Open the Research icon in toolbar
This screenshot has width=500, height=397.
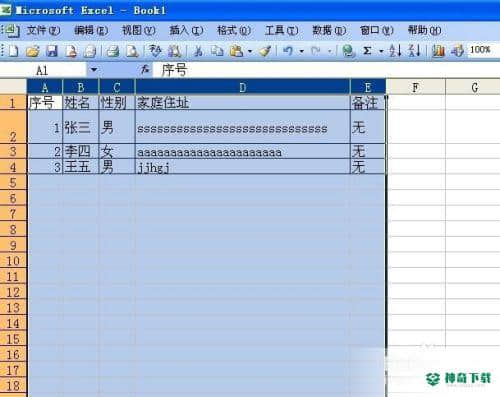tap(174, 51)
